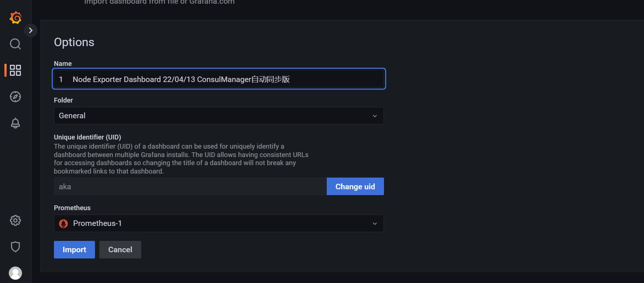Click the Cancel button
Viewport: 644px width, 283px height.
120,250
